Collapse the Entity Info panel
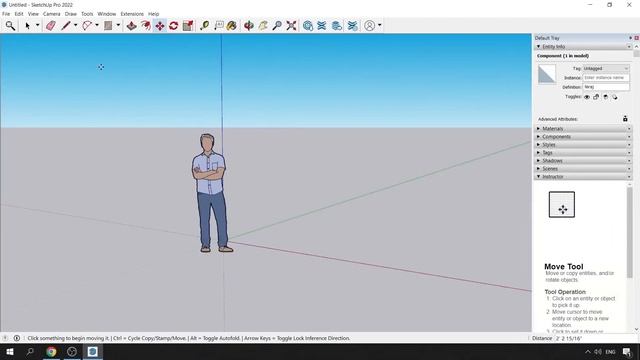 [583, 47]
